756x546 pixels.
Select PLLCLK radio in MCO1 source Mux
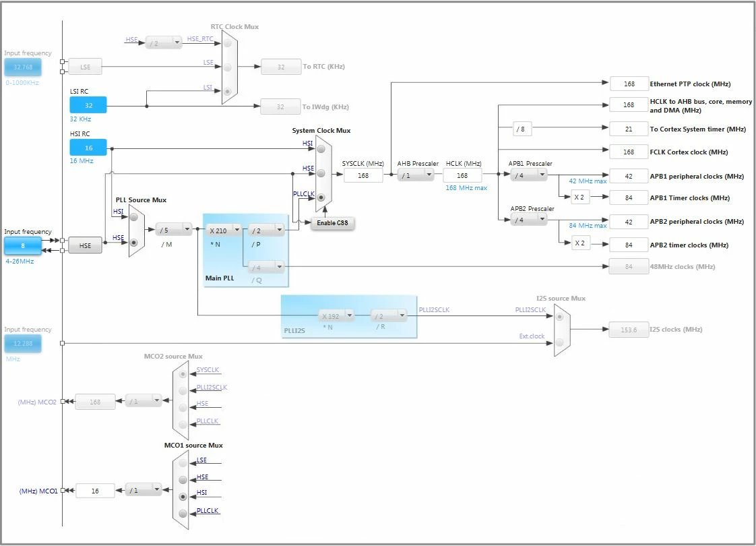pos(183,514)
